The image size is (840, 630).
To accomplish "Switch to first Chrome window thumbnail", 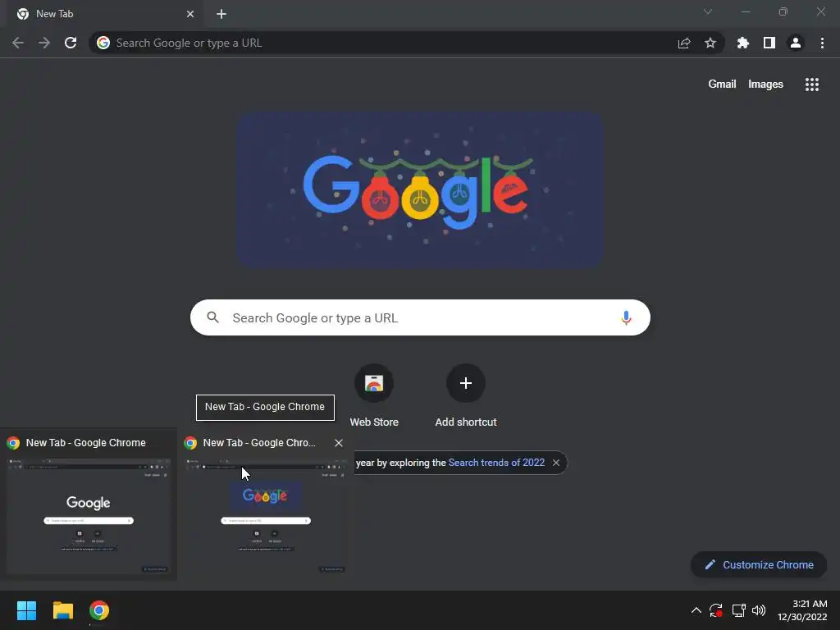I will pyautogui.click(x=89, y=504).
